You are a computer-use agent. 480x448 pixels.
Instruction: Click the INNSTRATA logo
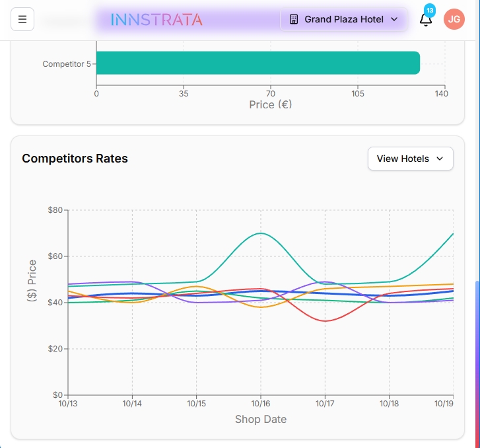point(156,20)
